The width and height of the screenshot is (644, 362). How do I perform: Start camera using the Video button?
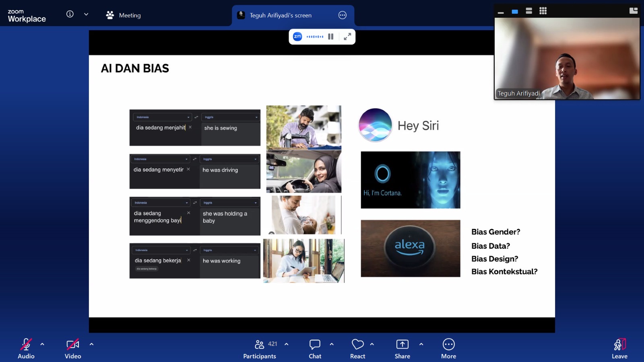click(x=73, y=348)
